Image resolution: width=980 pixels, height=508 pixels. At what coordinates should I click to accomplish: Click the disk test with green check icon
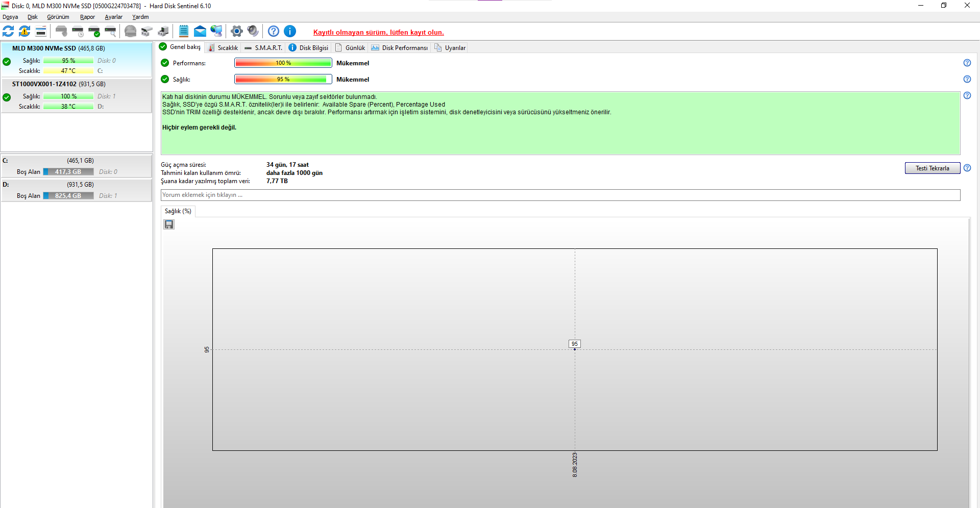point(94,31)
